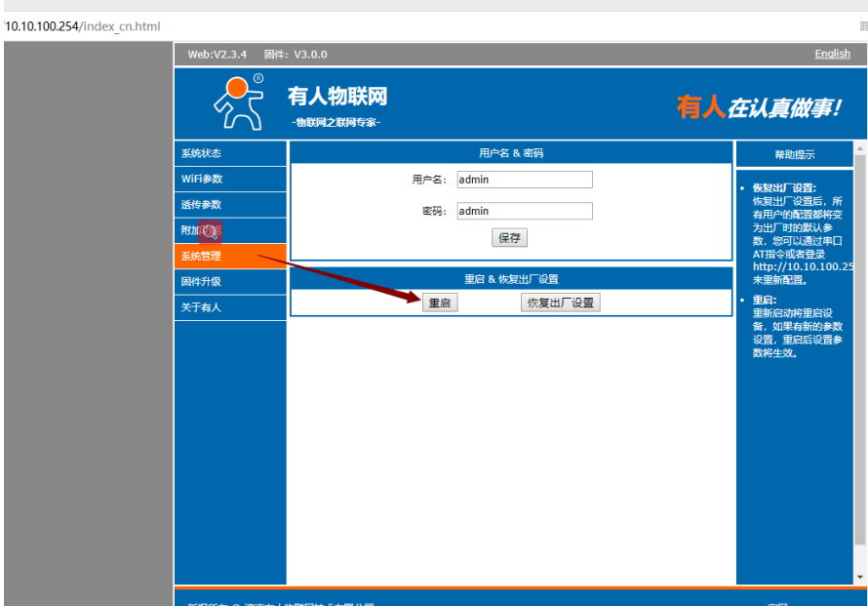Click the 有人在认真做事 slogan banner

758,107
